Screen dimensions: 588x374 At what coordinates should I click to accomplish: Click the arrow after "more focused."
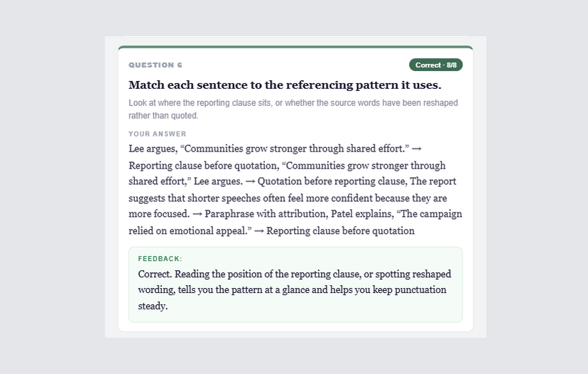click(197, 214)
